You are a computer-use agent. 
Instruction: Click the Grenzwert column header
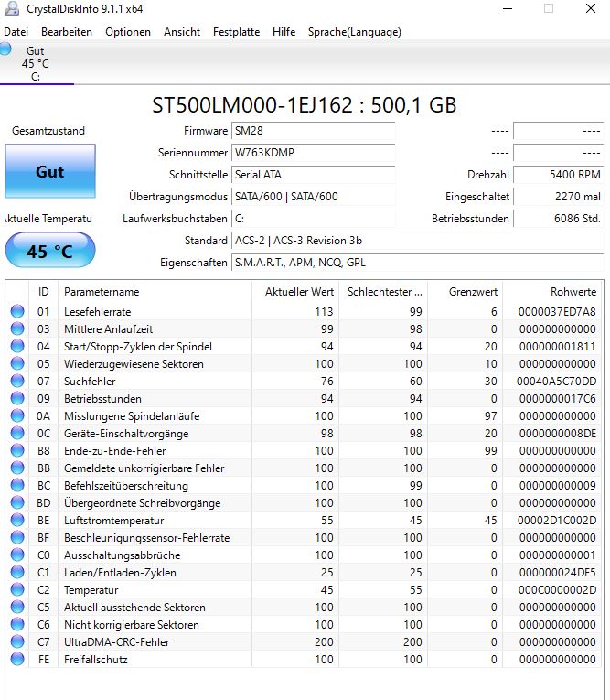coord(465,292)
